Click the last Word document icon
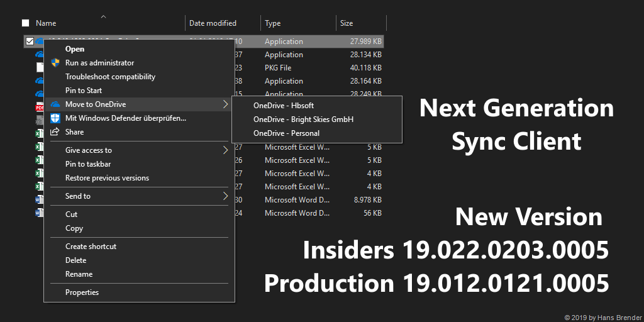 tap(39, 213)
